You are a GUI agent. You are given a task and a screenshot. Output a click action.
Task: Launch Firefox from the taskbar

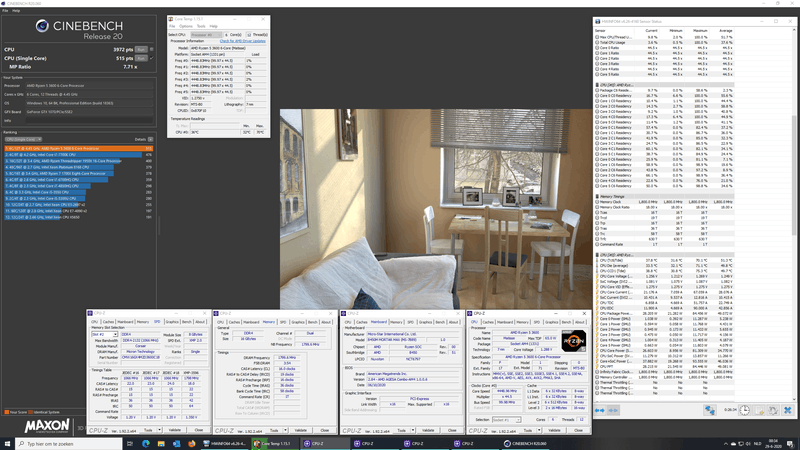(x=191, y=443)
